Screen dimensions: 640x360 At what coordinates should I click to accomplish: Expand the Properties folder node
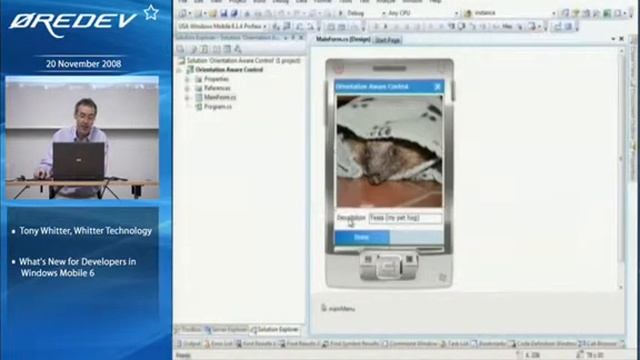click(x=187, y=79)
